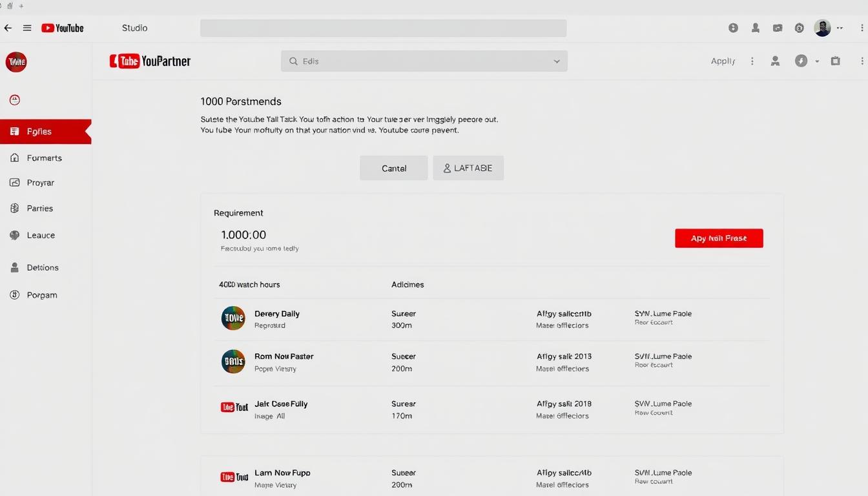Screen dimensions: 868x496
Task: Click the badge icon beside the avatar
Action: pyautogui.click(x=800, y=28)
